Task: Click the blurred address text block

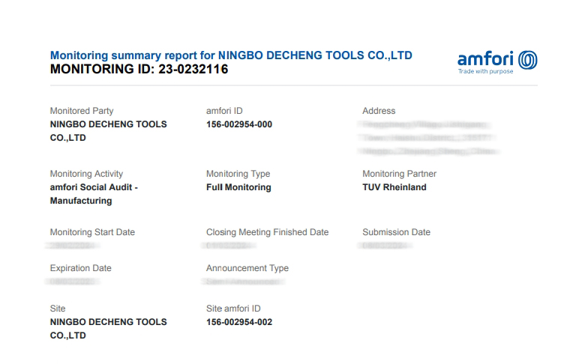Action: tap(429, 138)
